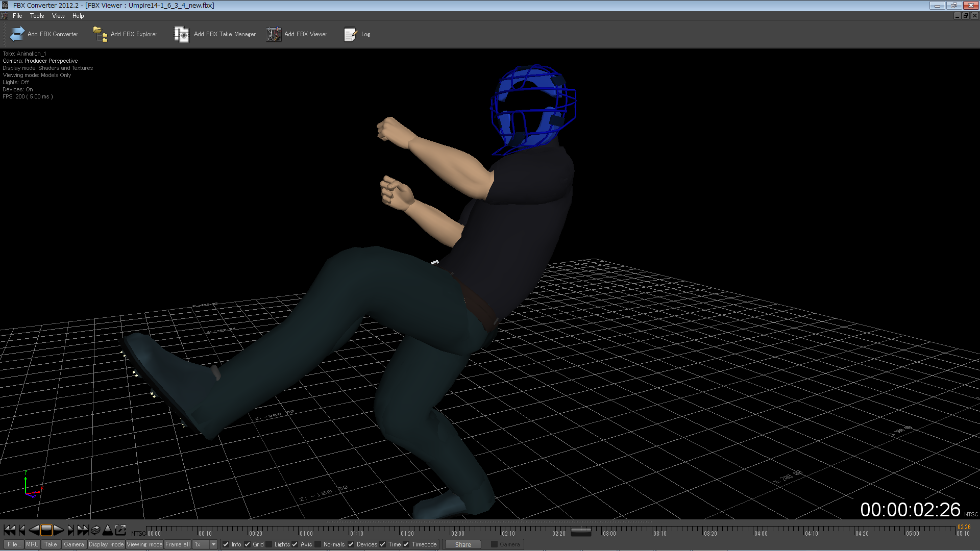Click the 02:00 mark on timeline
Viewport: 980px width, 551px height.
(x=458, y=533)
